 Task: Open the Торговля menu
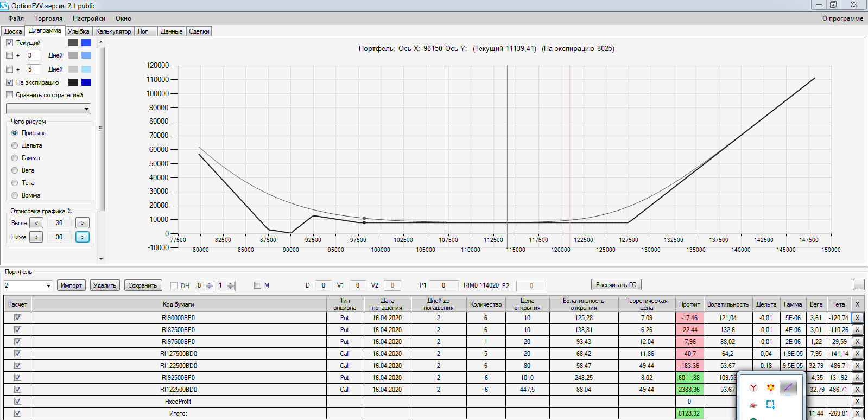tap(48, 18)
